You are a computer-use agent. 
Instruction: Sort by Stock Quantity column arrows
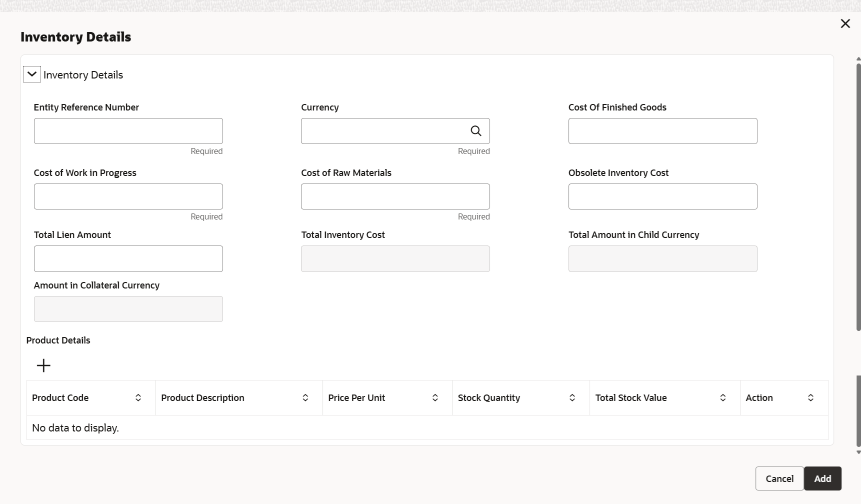tap(572, 398)
